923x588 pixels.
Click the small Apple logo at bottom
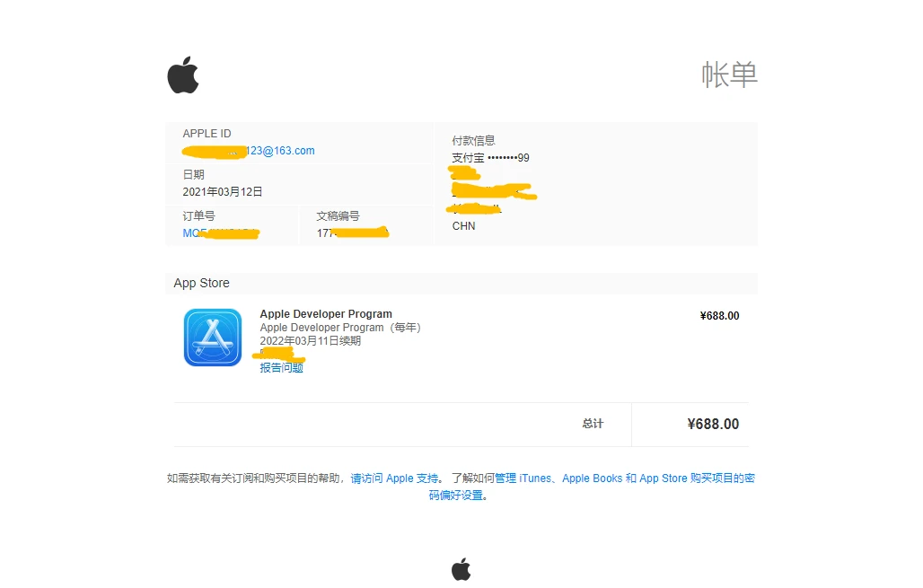coord(461,568)
